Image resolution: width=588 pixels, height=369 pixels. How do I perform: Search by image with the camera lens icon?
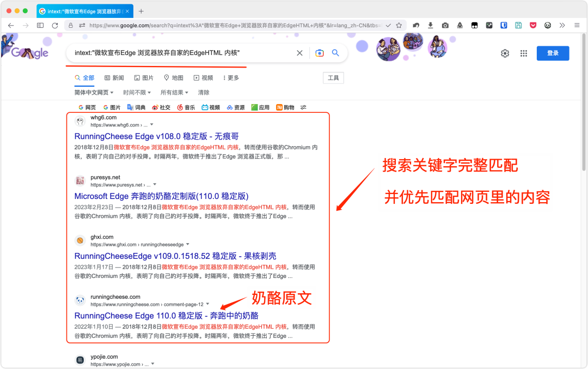click(320, 53)
